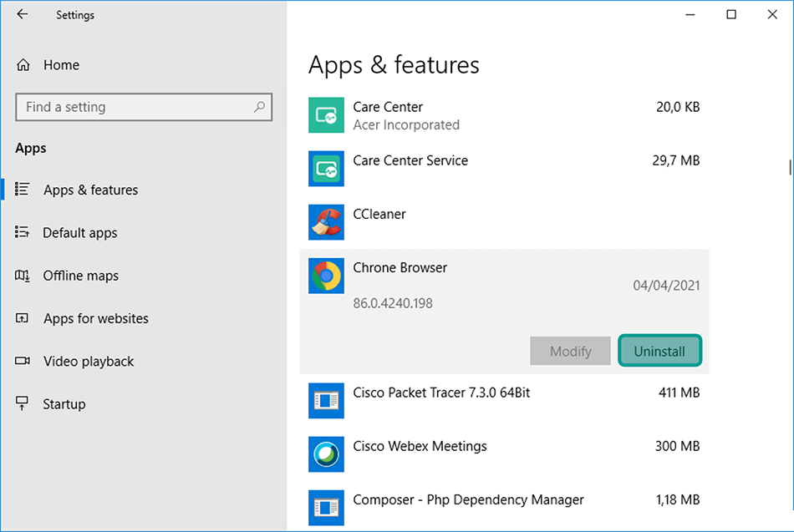Click the Apps & features page heading
The width and height of the screenshot is (794, 532).
394,65
